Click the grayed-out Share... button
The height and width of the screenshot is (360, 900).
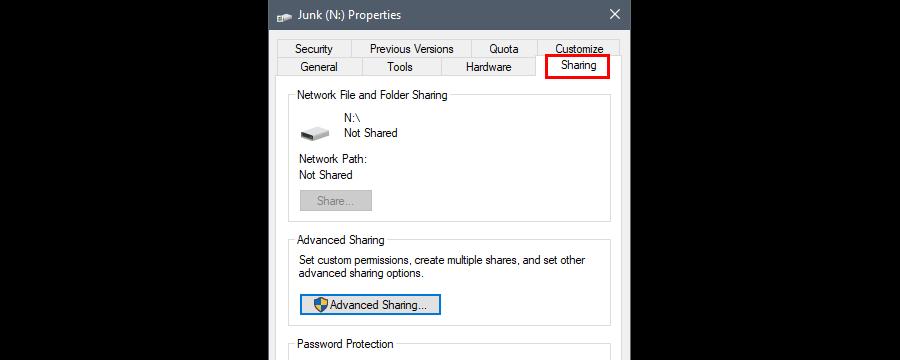[x=336, y=201]
